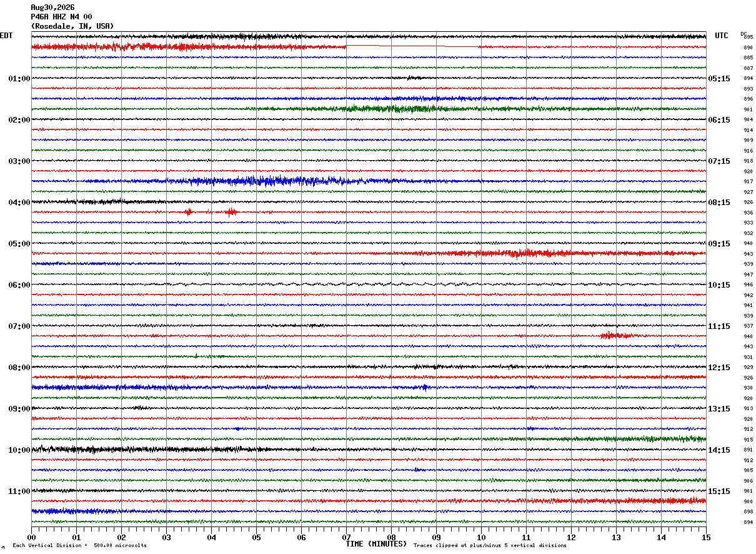Click minute 05 tick on bottom axis
Image resolution: width=756 pixels, height=554 pixels.
[x=256, y=537]
